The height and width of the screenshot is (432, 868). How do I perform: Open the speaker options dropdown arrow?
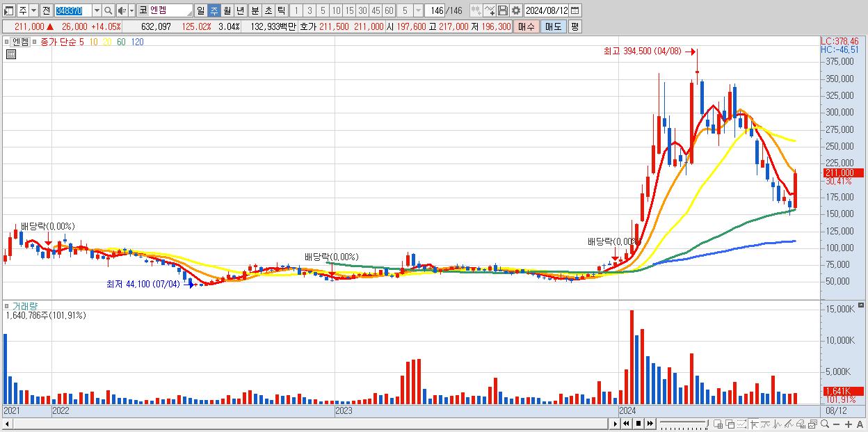[x=131, y=10]
